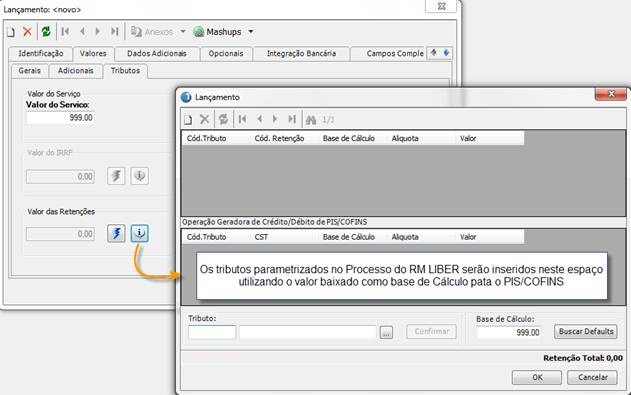This screenshot has width=631, height=395.
Task: Click Alíquota column header in upper grid
Action: (421, 138)
